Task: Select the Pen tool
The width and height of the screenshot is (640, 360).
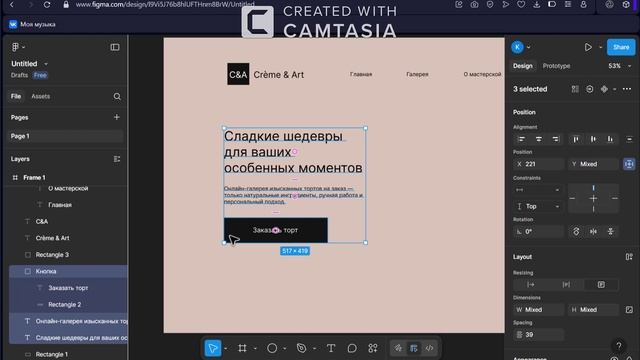Action: click(x=302, y=348)
